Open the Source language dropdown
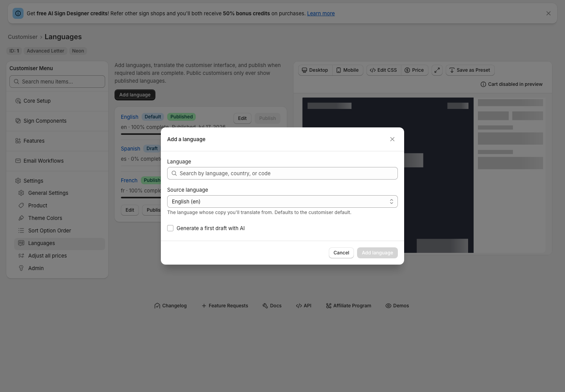The image size is (565, 392). [282, 201]
